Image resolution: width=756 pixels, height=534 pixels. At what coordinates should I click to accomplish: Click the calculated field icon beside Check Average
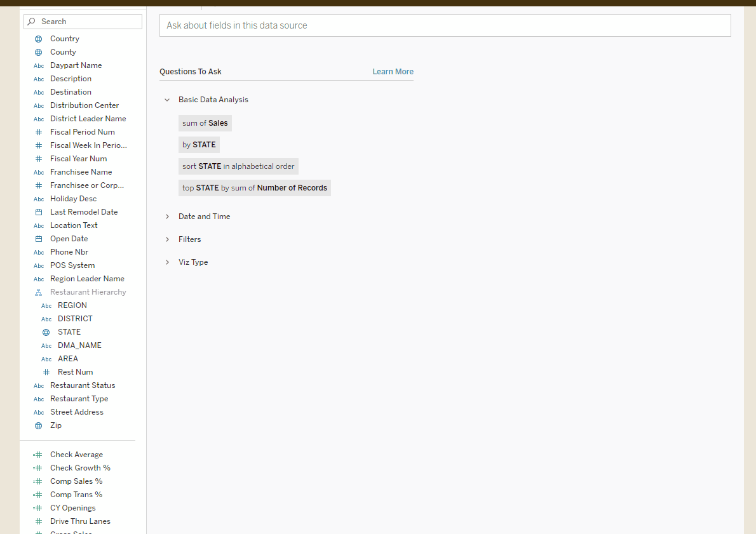(37, 454)
